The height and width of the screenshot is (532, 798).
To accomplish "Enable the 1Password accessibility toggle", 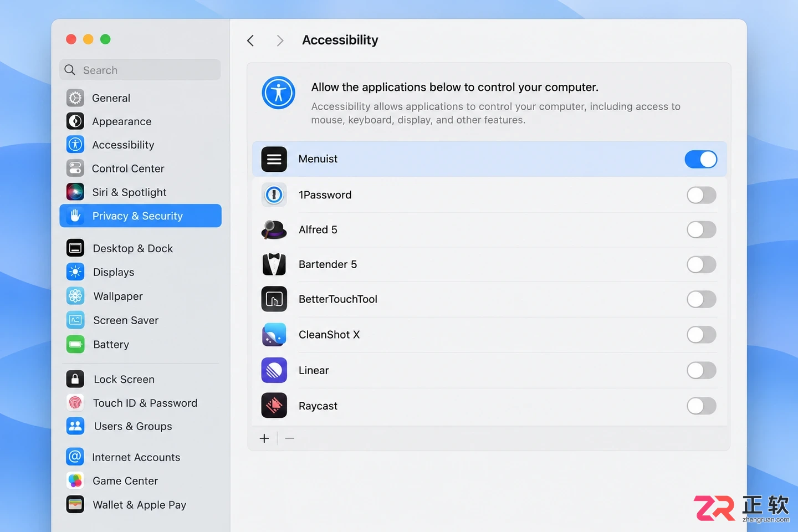I will 702,195.
